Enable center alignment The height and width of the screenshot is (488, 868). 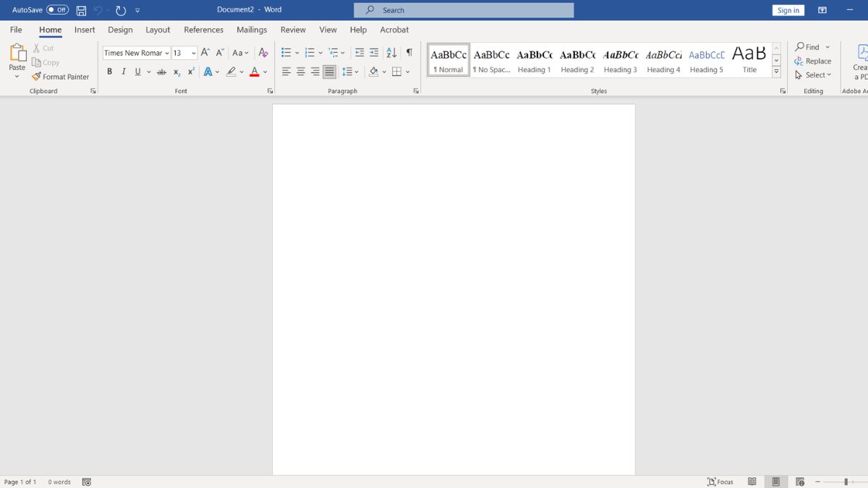pos(300,72)
